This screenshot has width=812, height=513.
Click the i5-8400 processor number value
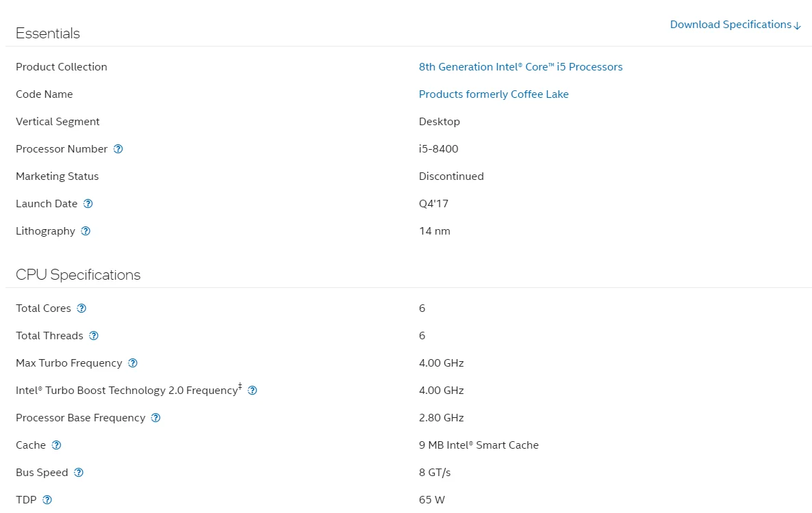click(x=439, y=149)
